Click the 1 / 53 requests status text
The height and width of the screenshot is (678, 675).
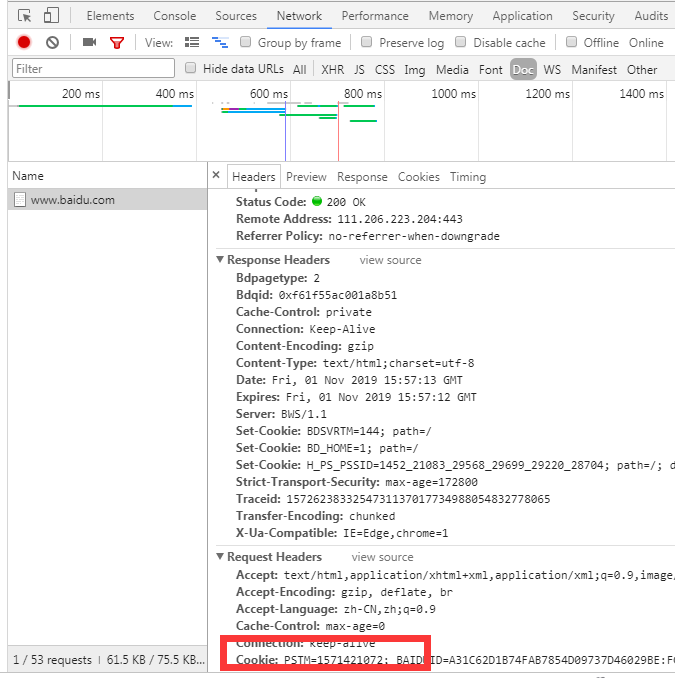[52, 660]
